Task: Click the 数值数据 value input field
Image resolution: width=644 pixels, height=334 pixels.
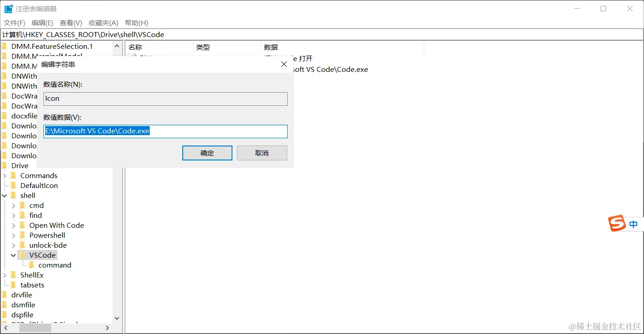Action: (x=166, y=132)
